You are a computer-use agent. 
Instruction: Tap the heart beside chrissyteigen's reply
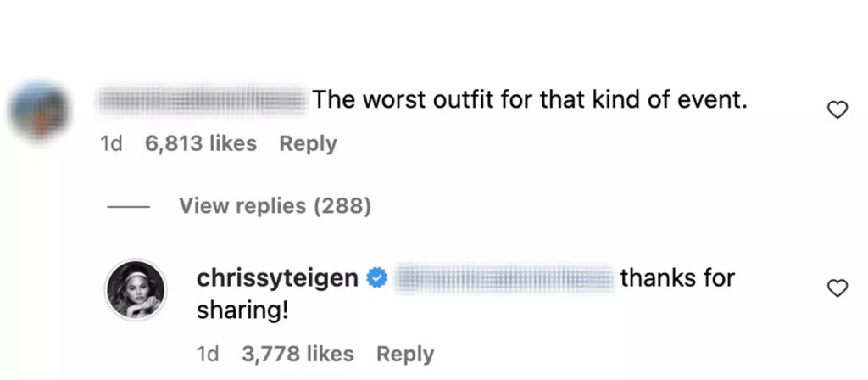(x=837, y=289)
